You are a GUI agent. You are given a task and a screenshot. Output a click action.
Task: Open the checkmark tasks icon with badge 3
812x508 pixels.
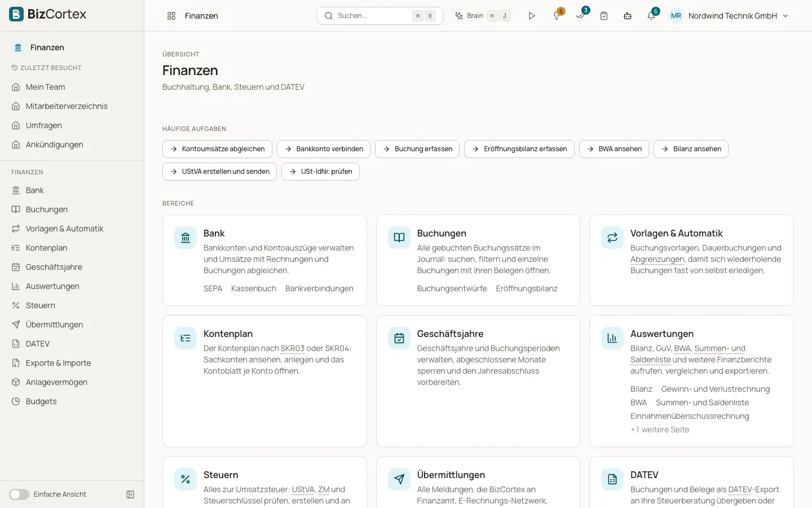tap(581, 16)
